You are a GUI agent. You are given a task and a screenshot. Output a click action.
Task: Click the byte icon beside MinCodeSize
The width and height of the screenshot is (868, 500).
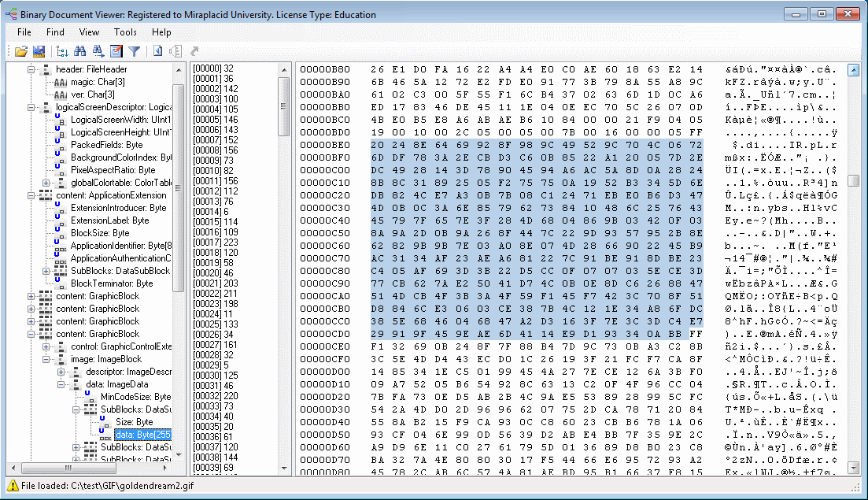pyautogui.click(x=89, y=397)
